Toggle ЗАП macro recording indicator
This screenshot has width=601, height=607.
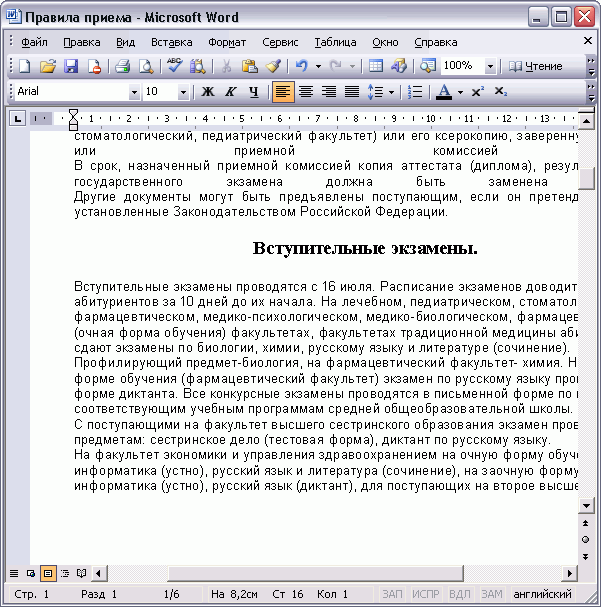coord(392,594)
